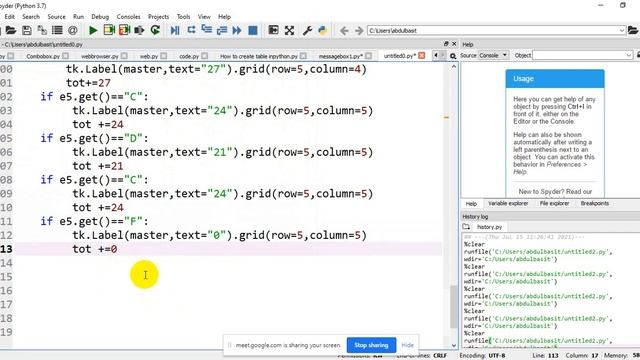The image size is (640, 360).
Task: Open the View menu
Action: coord(204,17)
